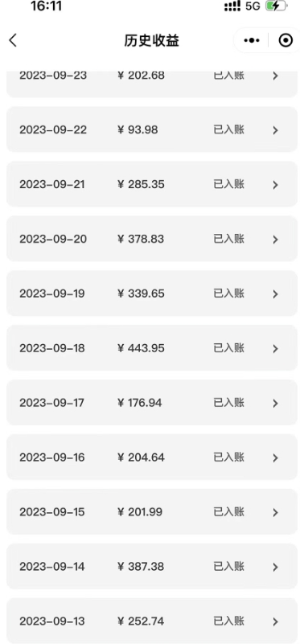Viewport: 300px width, 644px height.
Task: Tap chevron on the ¥378.83 row
Action: click(x=275, y=240)
